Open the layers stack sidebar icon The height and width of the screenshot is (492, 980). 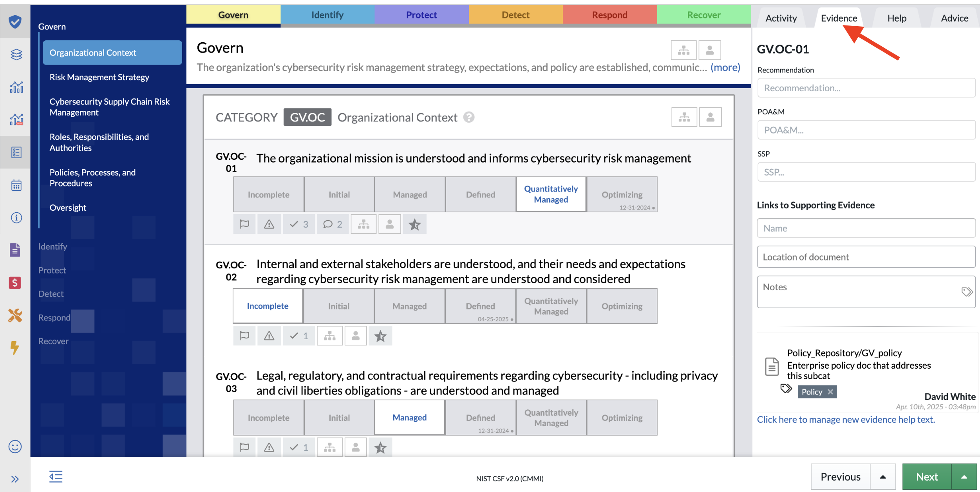point(16,54)
